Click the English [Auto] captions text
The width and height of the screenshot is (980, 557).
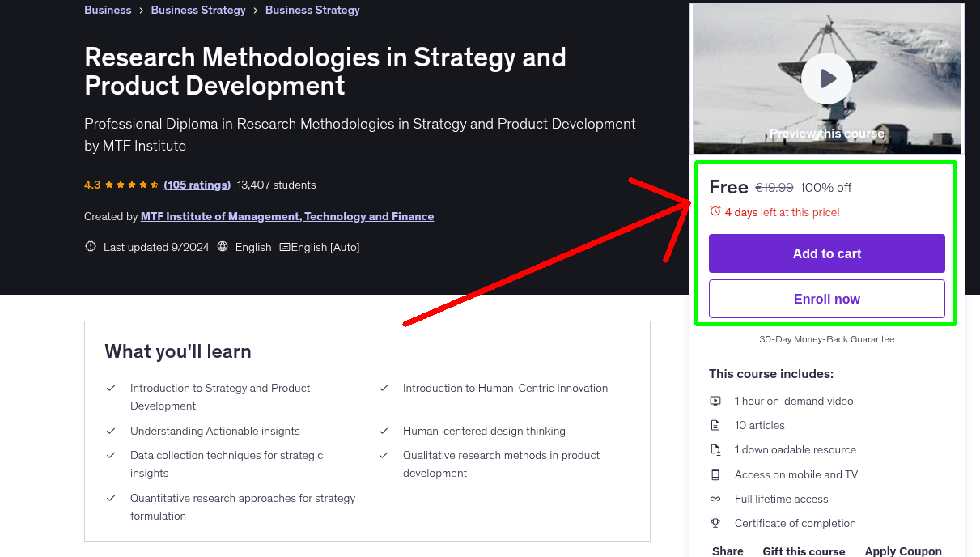[325, 247]
